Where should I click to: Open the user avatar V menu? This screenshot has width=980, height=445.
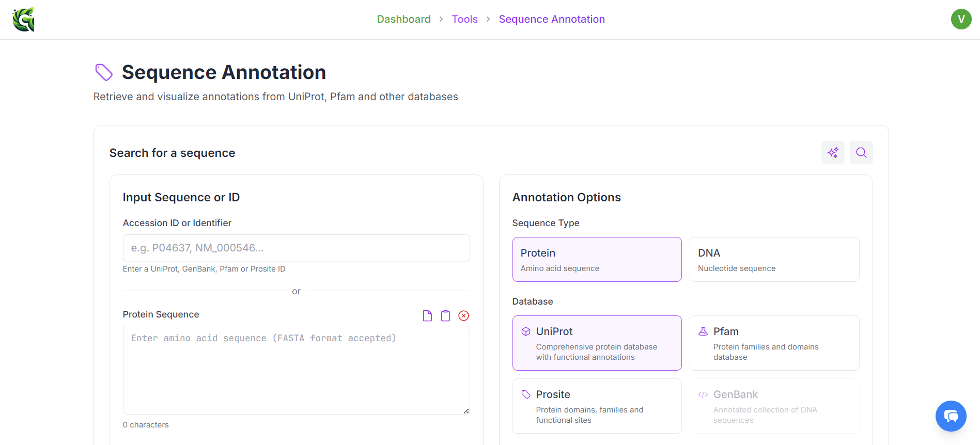pyautogui.click(x=961, y=19)
